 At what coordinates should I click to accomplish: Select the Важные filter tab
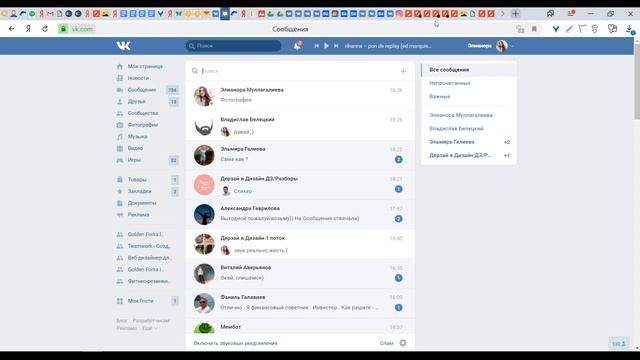(x=469, y=97)
